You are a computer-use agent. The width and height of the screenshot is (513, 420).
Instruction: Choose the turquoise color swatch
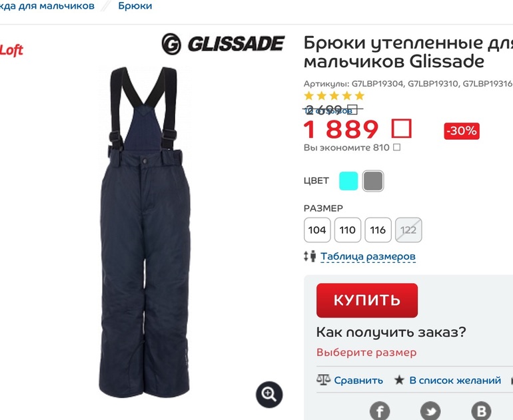coord(348,181)
